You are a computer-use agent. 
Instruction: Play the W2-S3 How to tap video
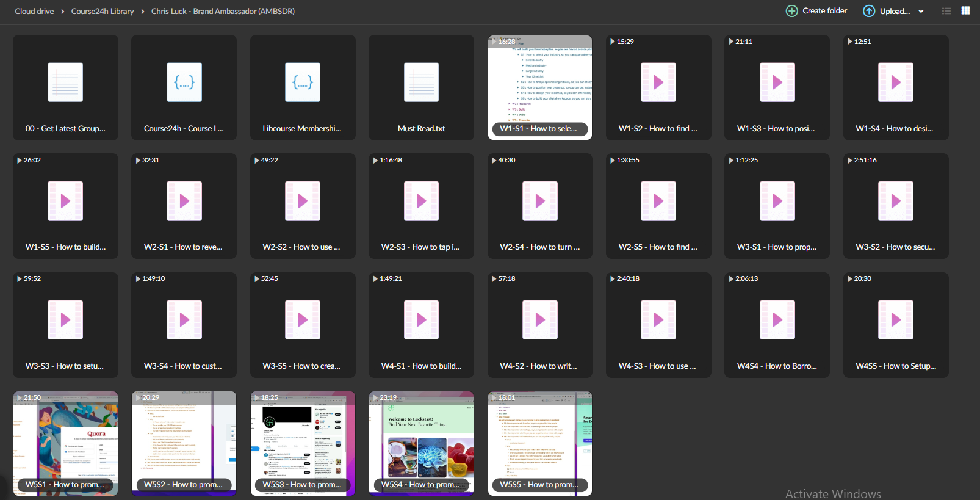pos(421,206)
